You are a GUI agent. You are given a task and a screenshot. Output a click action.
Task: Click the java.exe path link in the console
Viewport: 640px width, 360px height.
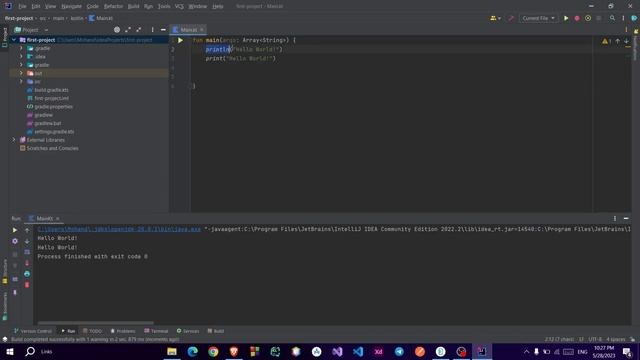pyautogui.click(x=119, y=229)
